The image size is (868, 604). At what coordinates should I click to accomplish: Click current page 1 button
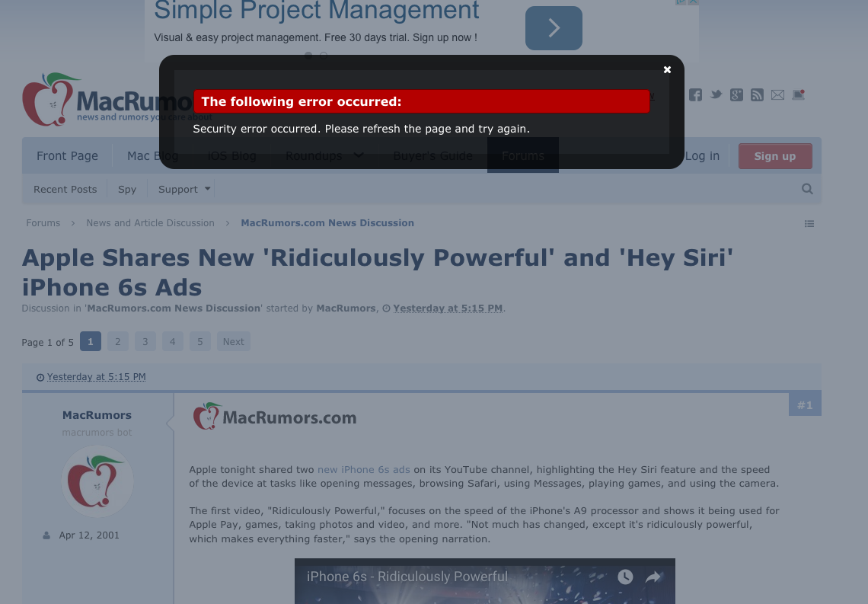point(91,341)
